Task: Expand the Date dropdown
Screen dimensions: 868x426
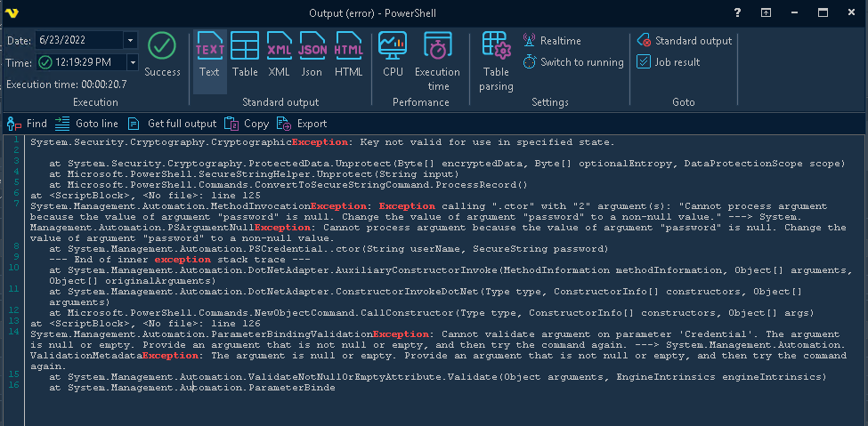Action: pos(131,41)
